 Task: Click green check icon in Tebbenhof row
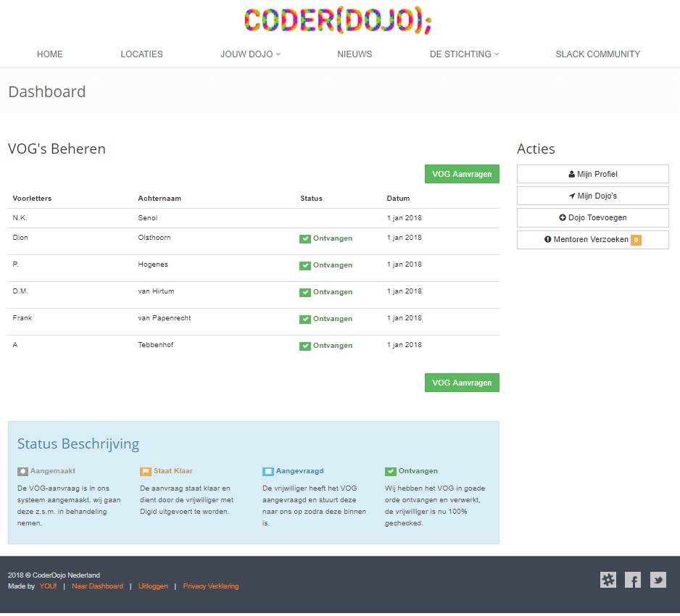[305, 346]
